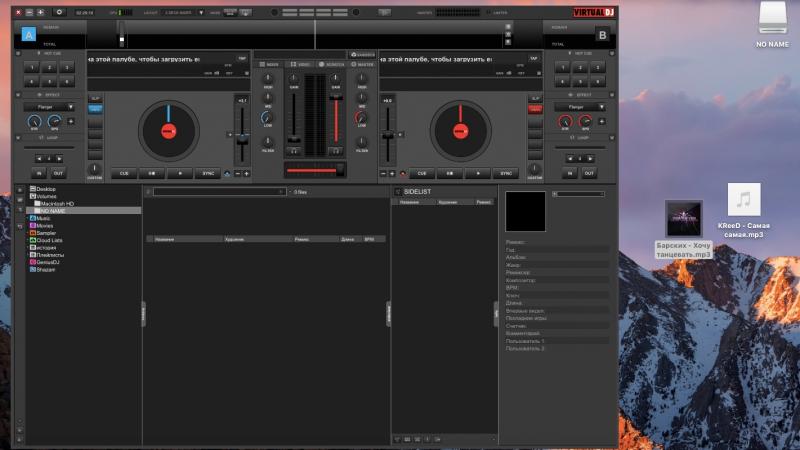Collapse Hot Cue section on deck A
Image resolution: width=800 pixels, height=450 pixels.
pyautogui.click(x=18, y=53)
